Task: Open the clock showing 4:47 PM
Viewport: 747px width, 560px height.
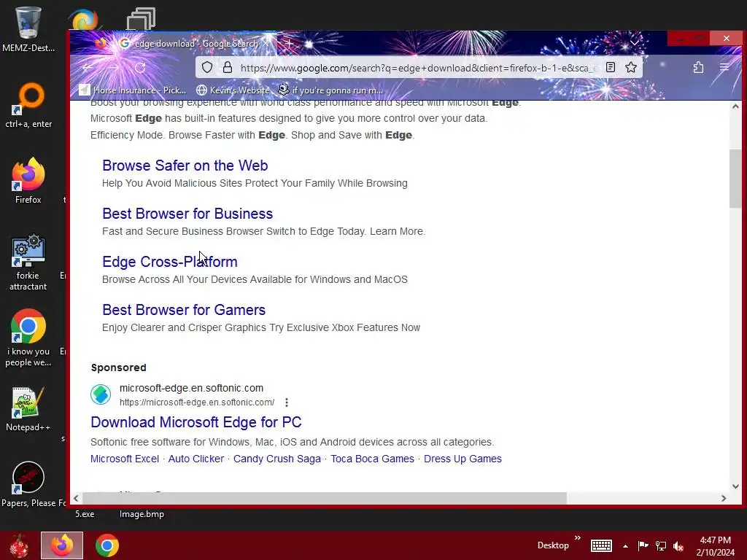Action: tap(715, 546)
